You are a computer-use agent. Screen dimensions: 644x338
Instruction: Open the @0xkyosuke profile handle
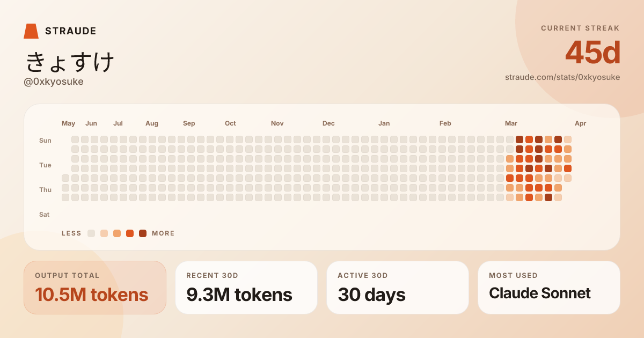click(x=54, y=82)
